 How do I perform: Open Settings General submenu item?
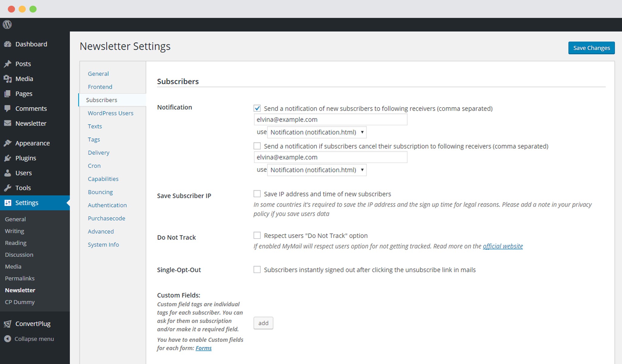(15, 219)
